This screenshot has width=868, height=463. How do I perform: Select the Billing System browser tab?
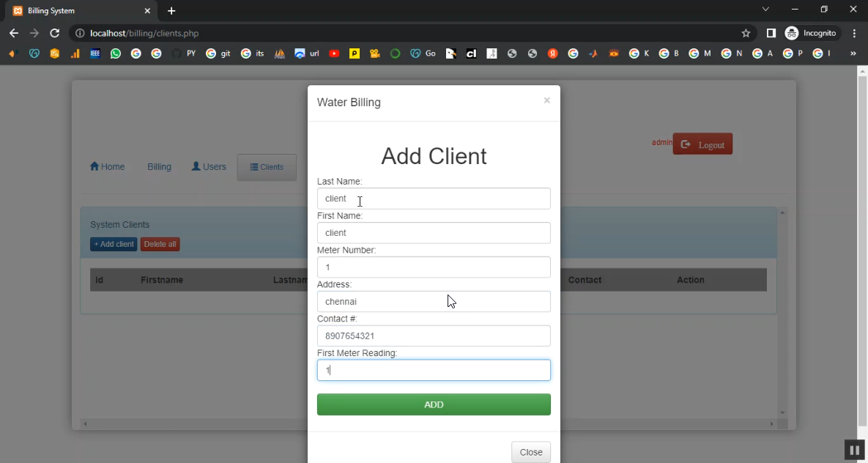pyautogui.click(x=82, y=11)
